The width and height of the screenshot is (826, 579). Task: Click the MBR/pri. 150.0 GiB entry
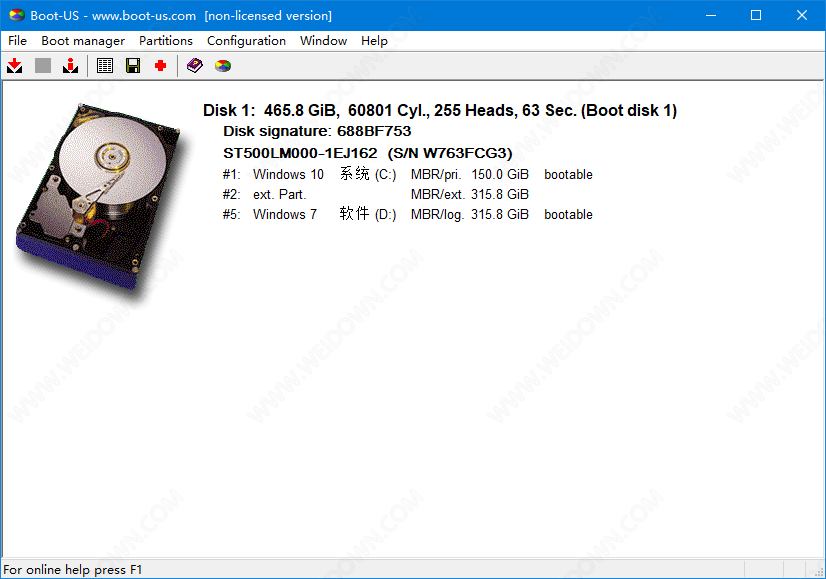tap(469, 174)
